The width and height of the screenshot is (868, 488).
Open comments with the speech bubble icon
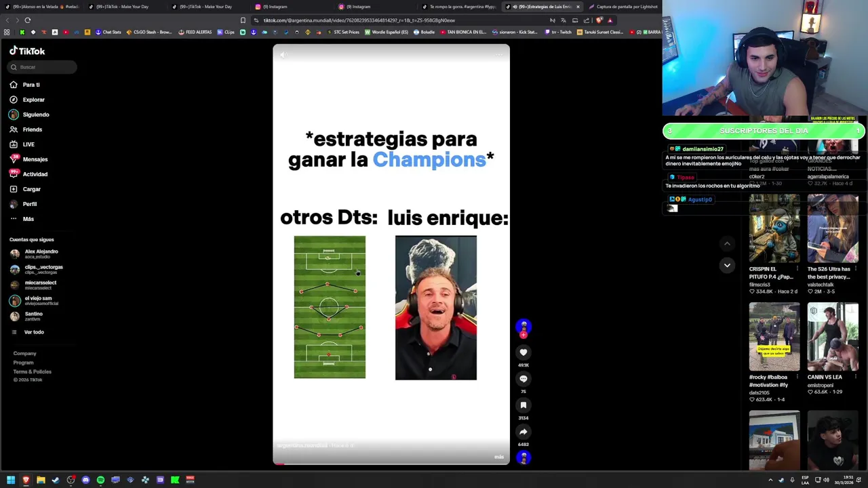click(523, 379)
